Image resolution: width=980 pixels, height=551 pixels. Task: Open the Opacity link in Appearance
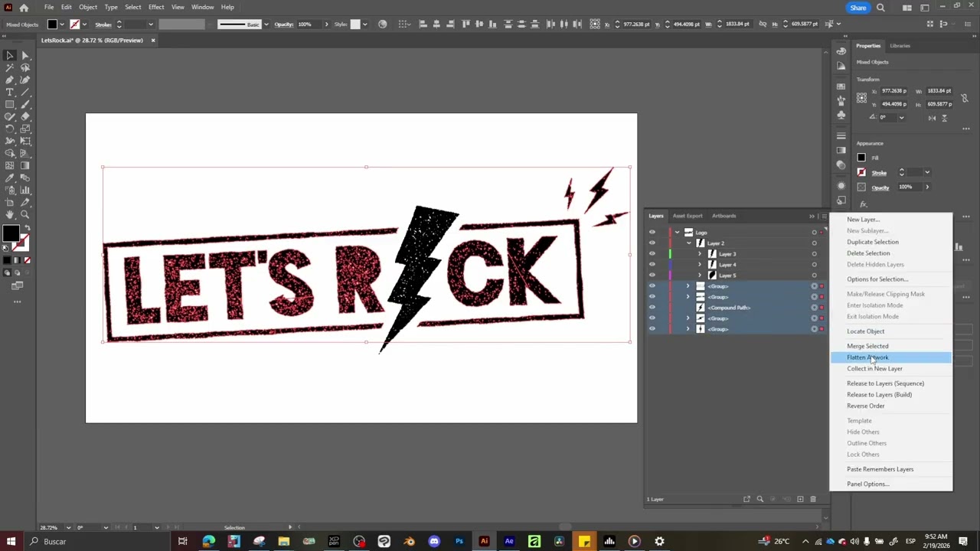point(880,187)
